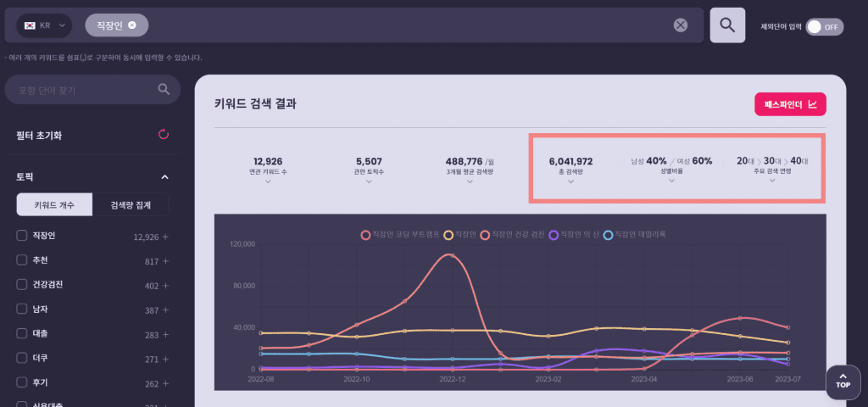This screenshot has height=407, width=868.
Task: Click the plus icon next to 402
Action: [165, 286]
